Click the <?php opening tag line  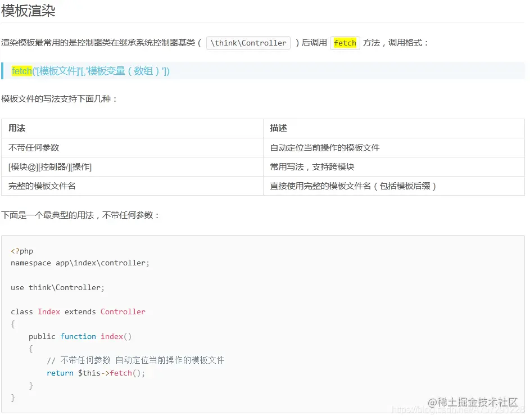click(22, 251)
